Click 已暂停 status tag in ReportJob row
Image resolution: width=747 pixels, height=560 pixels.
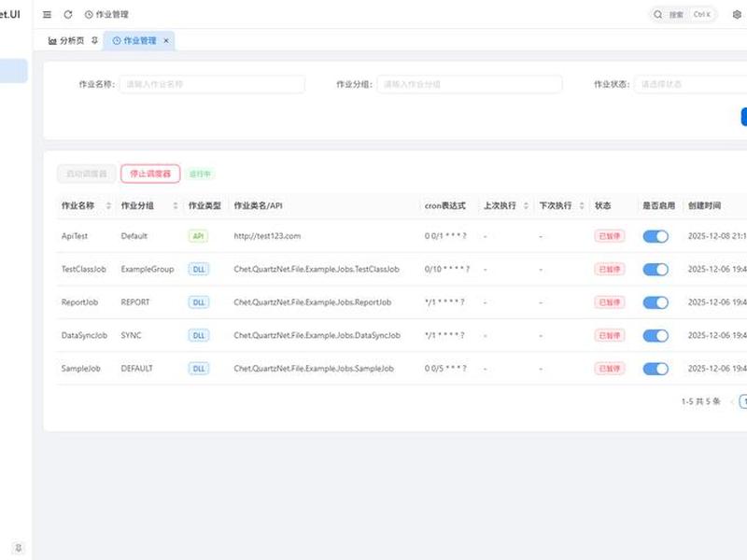[610, 302]
